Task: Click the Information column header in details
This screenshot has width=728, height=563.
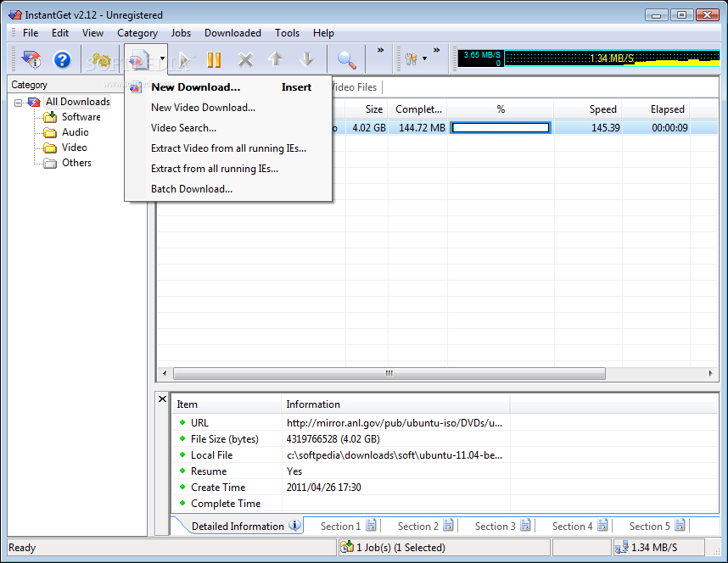Action: coord(395,404)
